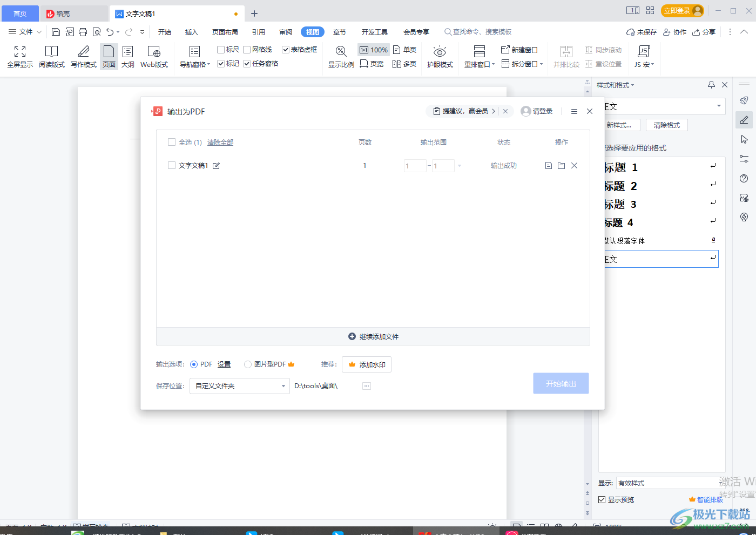Choose 多页 multi-page view
The image size is (756, 535).
click(x=405, y=64)
